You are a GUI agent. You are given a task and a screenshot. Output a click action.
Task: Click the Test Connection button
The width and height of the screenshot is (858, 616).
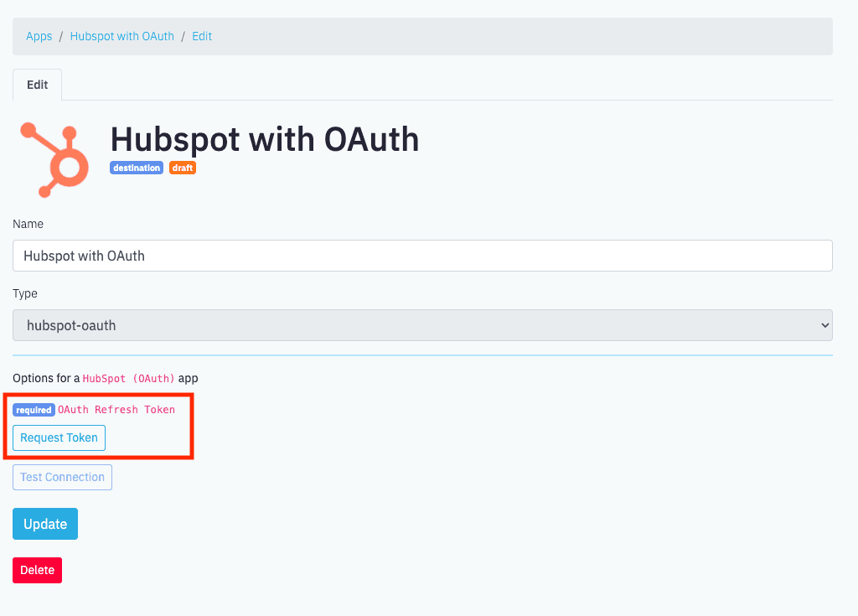(x=62, y=478)
